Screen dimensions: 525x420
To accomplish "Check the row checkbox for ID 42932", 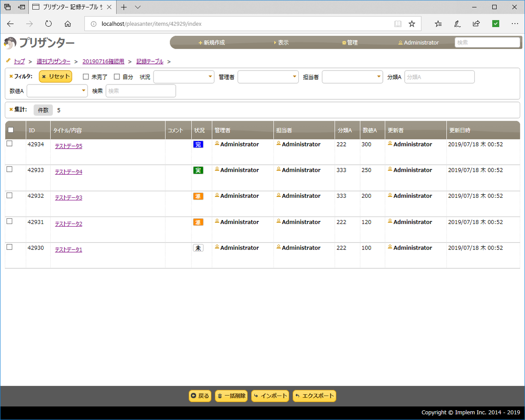I will [10, 196].
